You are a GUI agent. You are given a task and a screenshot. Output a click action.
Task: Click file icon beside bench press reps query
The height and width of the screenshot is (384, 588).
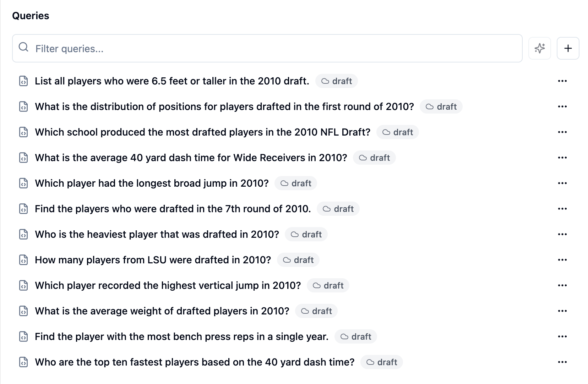click(23, 336)
